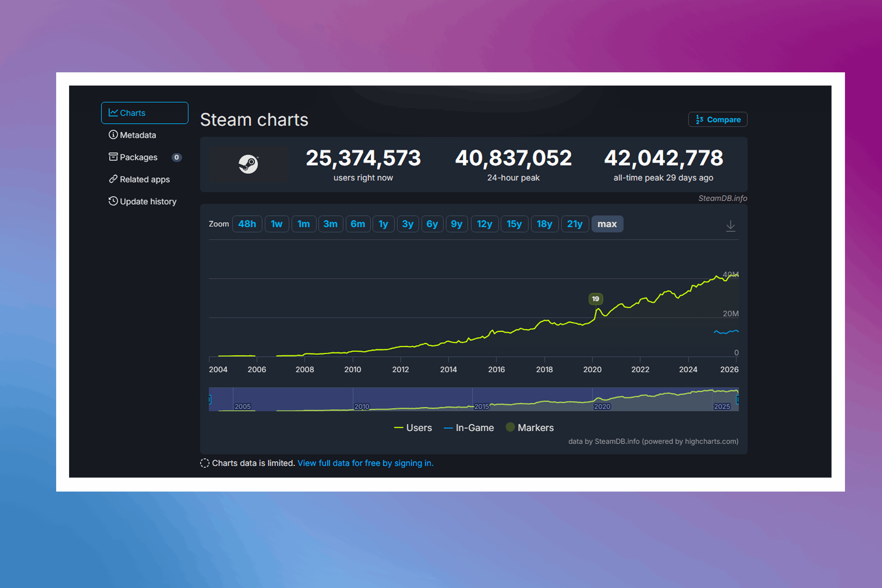This screenshot has width=882, height=588.
Task: Open the Packages sidebar section
Action: pyautogui.click(x=138, y=157)
